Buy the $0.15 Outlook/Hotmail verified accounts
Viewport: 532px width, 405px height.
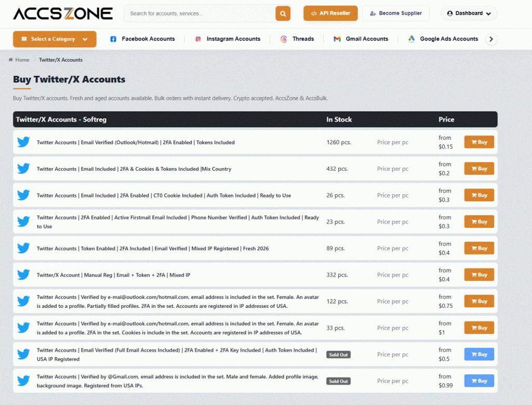pyautogui.click(x=479, y=142)
